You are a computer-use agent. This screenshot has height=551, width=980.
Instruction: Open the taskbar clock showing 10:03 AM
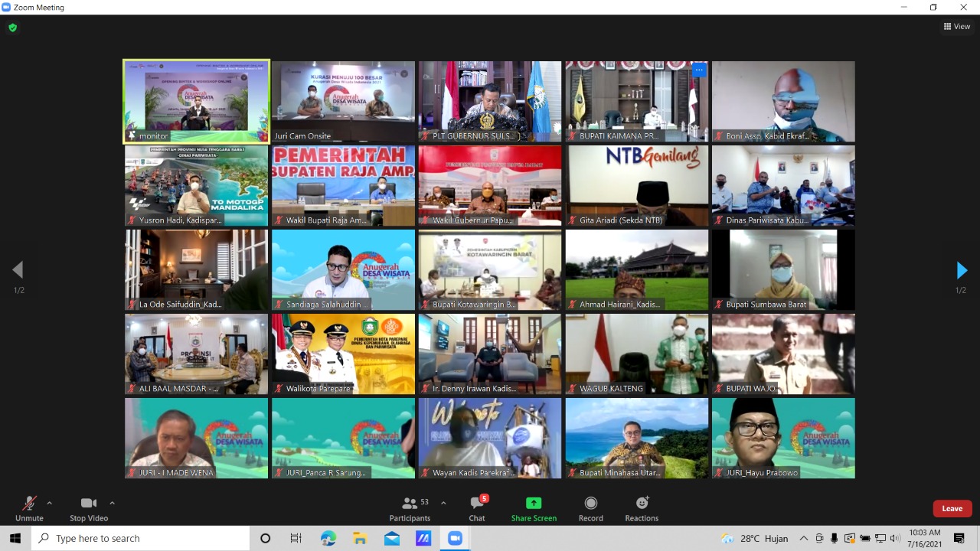click(926, 539)
